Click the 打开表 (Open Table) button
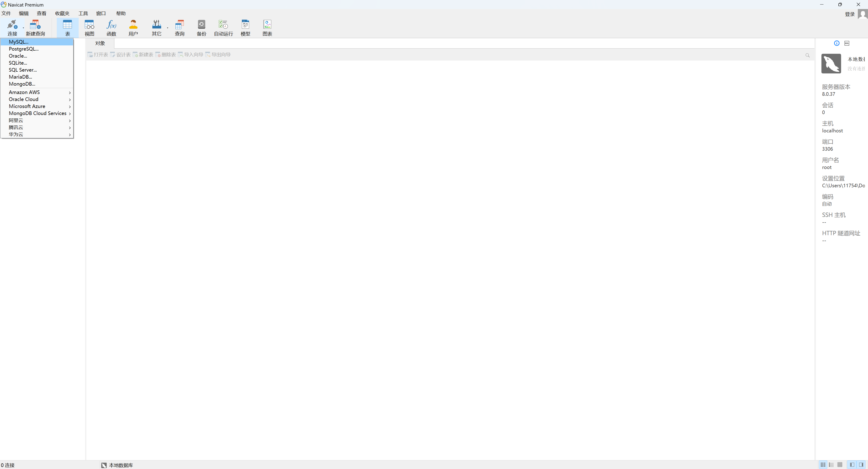The image size is (868, 469). pyautogui.click(x=98, y=54)
